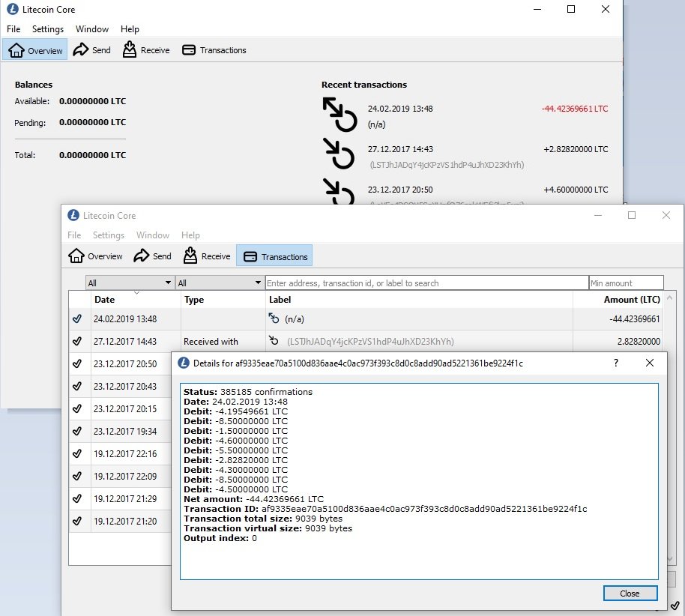Open Transactions tab in back Litecoin window

click(214, 49)
